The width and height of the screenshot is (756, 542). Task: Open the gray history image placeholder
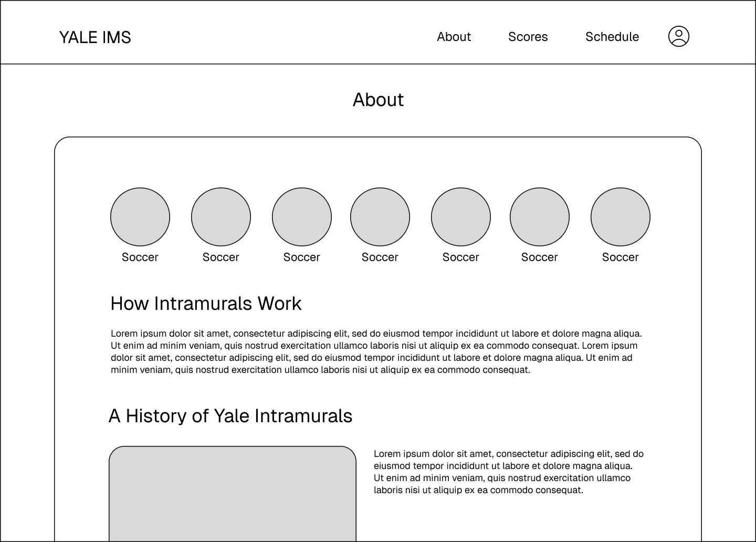[x=233, y=494]
